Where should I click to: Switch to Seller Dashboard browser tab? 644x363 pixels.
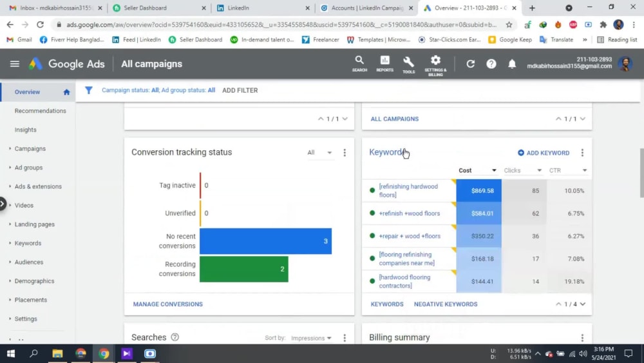[159, 8]
